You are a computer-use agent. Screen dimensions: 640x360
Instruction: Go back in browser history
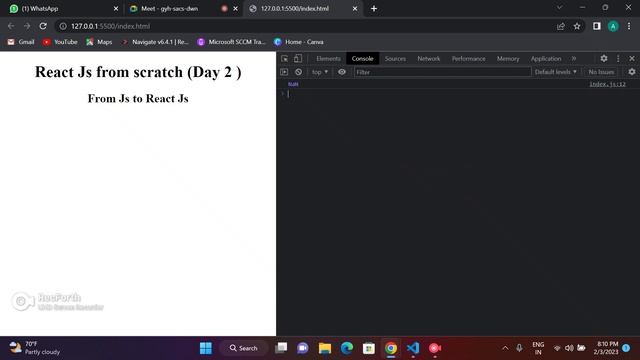[11, 26]
